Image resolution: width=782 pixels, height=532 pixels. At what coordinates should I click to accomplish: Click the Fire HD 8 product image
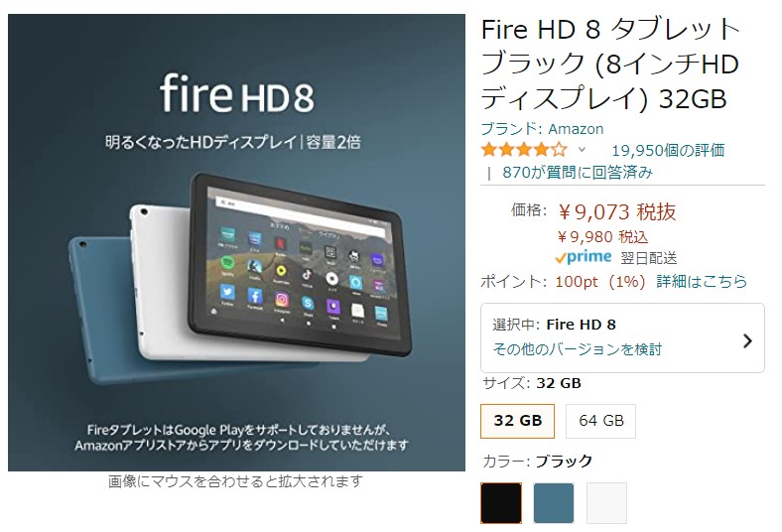[236, 242]
